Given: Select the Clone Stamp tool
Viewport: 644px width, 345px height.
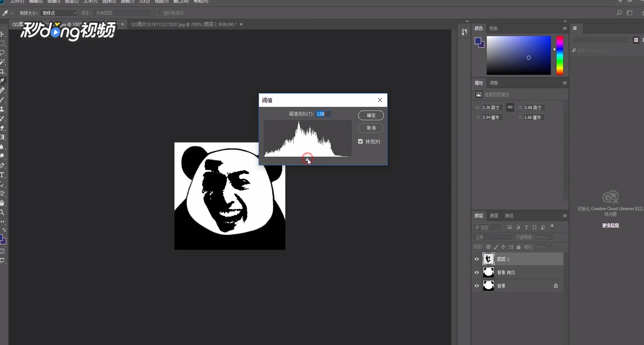Looking at the screenshot, I should click(2, 109).
